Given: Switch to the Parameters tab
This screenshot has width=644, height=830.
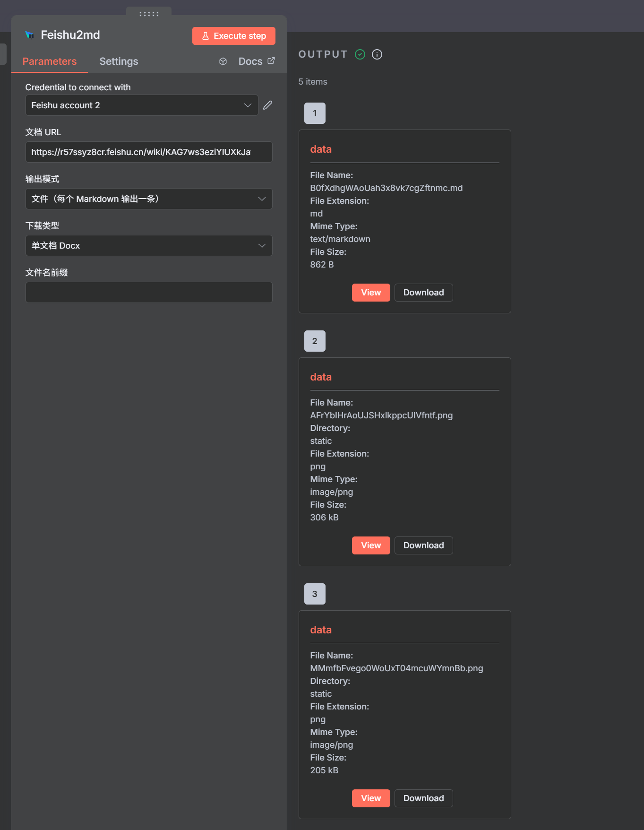Looking at the screenshot, I should click(x=50, y=61).
